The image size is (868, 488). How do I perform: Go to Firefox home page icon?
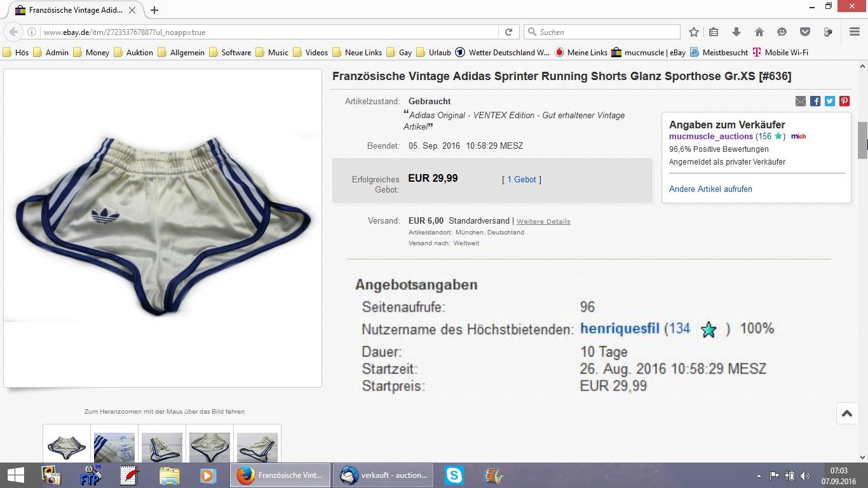[759, 32]
